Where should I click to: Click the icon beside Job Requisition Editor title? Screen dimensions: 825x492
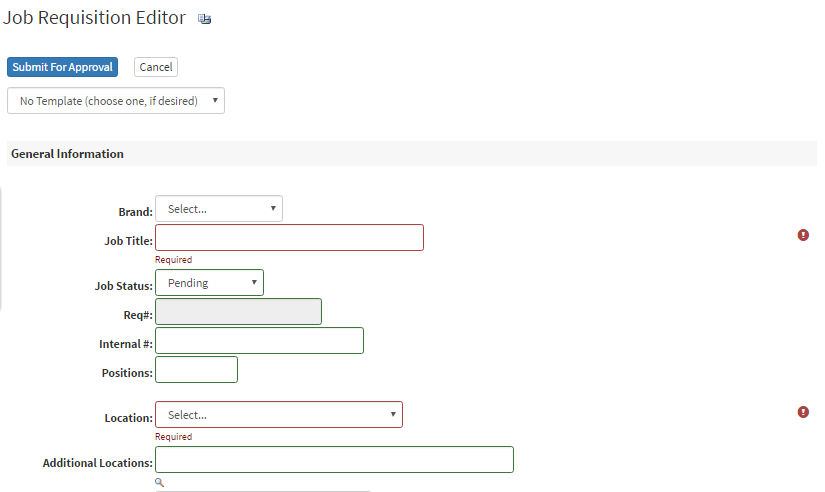pos(205,19)
